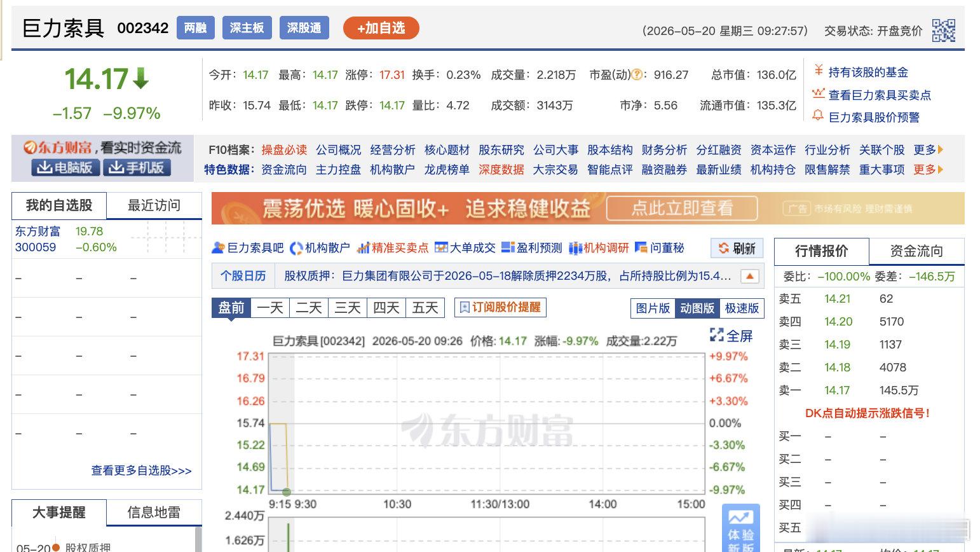Click 卖一 price 14.17 in order book
The width and height of the screenshot is (980, 552).
(837, 390)
